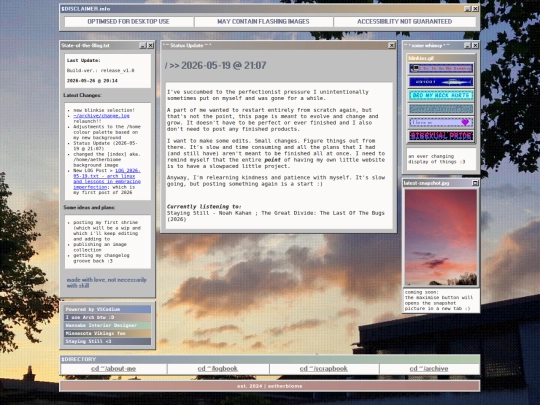The image size is (540, 405).
Task: Click the purple heart blinkie
Action: point(441,122)
